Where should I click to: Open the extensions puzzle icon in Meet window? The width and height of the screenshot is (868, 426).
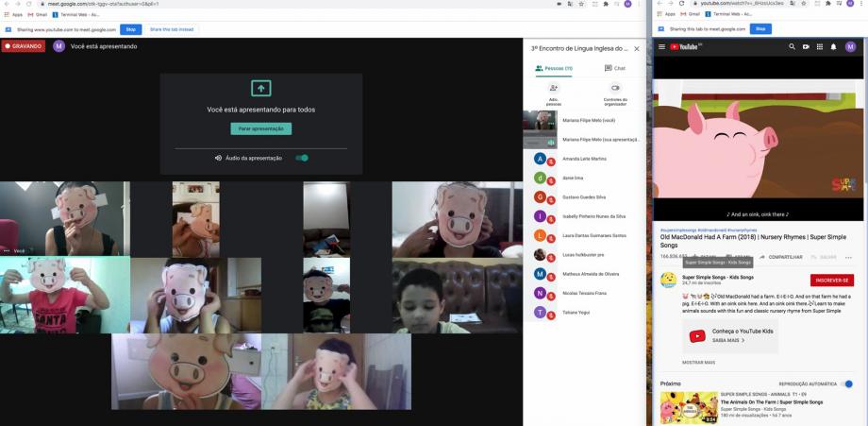[x=606, y=4]
